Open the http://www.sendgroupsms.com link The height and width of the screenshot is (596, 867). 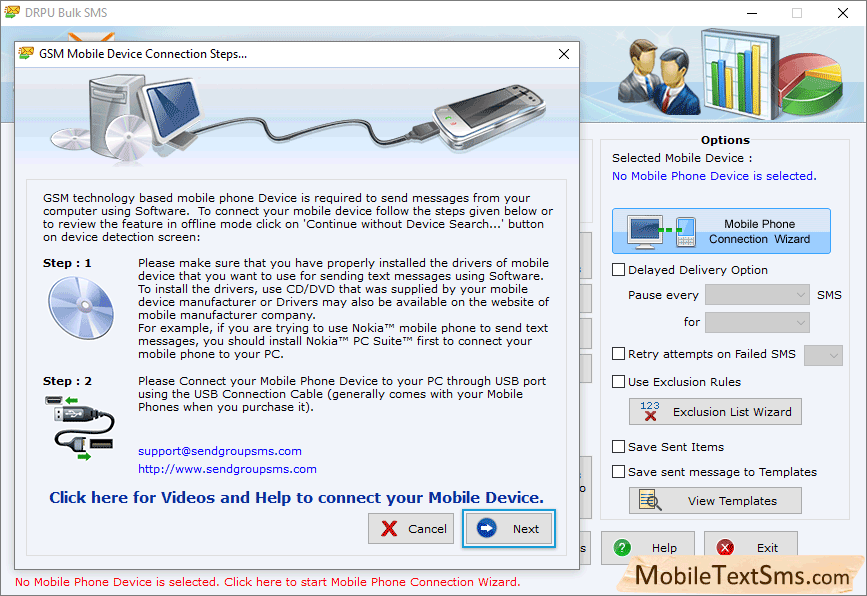pyautogui.click(x=227, y=469)
